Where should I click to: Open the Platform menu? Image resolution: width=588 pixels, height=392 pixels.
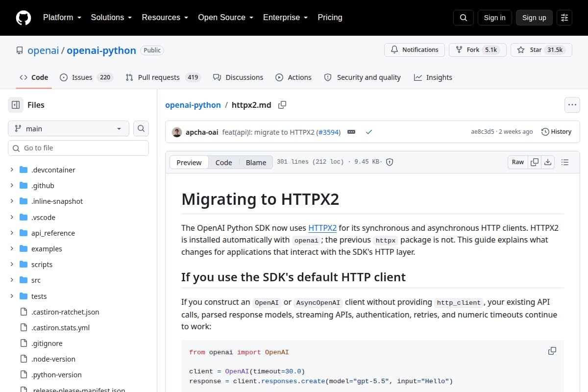(62, 18)
